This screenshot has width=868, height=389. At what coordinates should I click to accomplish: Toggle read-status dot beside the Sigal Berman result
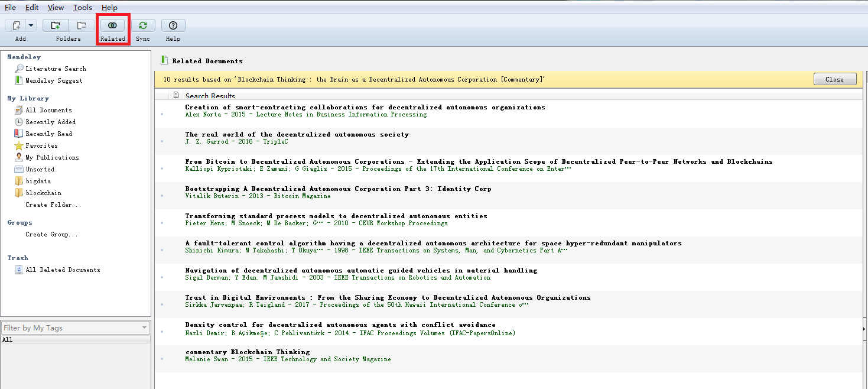tap(162, 277)
